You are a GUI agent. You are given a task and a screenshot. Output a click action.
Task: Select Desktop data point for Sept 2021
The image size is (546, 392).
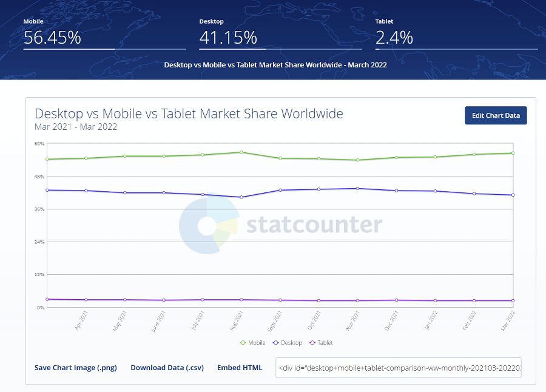(x=280, y=191)
